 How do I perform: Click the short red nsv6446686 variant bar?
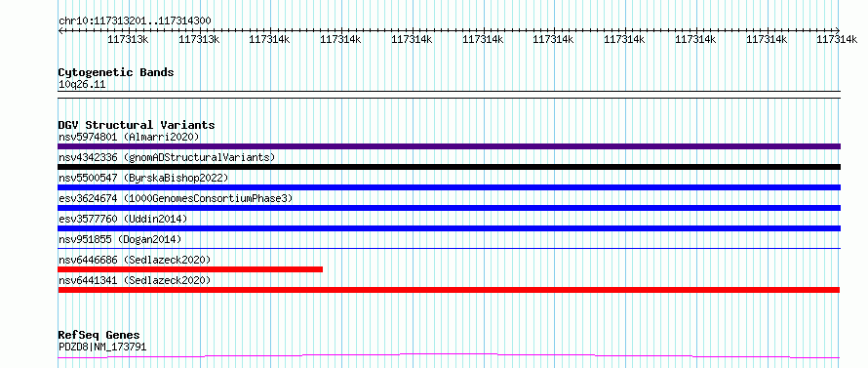(x=190, y=269)
